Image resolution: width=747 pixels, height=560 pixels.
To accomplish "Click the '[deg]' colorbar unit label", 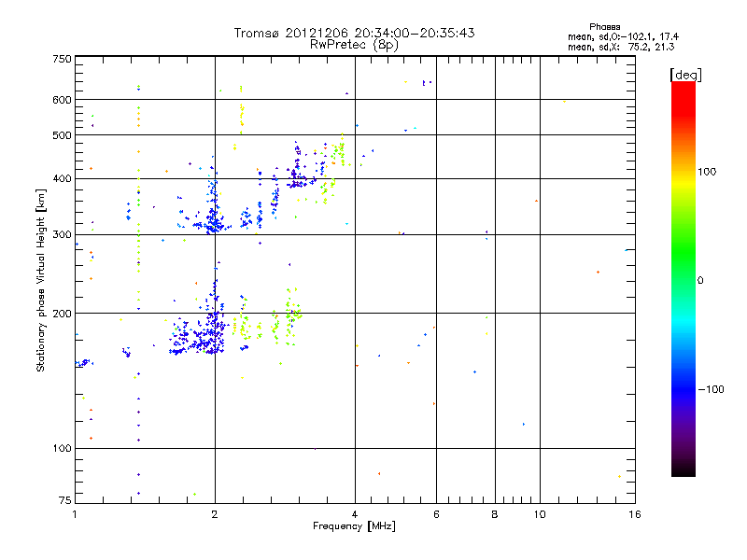I will tap(685, 75).
